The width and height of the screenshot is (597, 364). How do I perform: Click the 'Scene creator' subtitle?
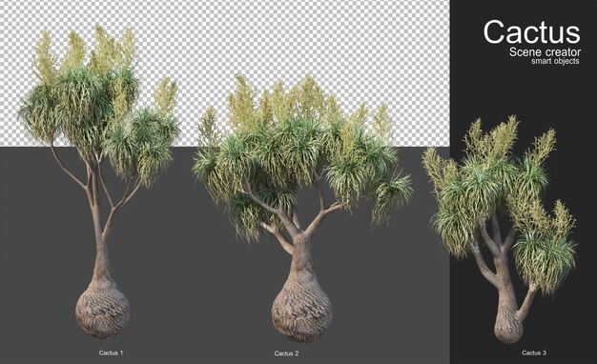(545, 52)
